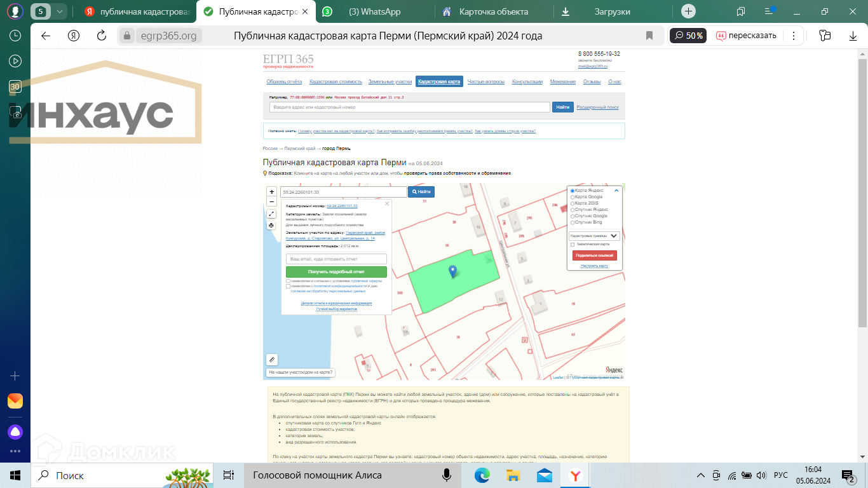This screenshot has width=868, height=488.
Task: Open Земельные участки menu item
Action: (x=390, y=82)
